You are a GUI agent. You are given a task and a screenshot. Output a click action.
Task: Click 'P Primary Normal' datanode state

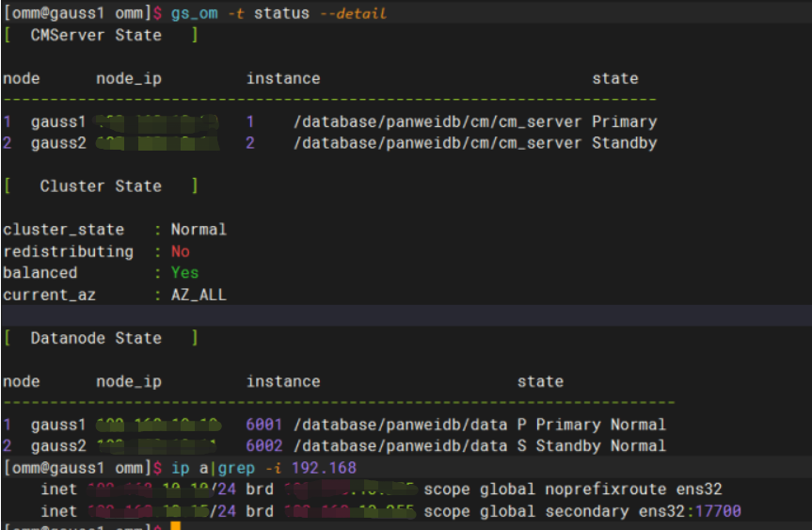(x=592, y=425)
